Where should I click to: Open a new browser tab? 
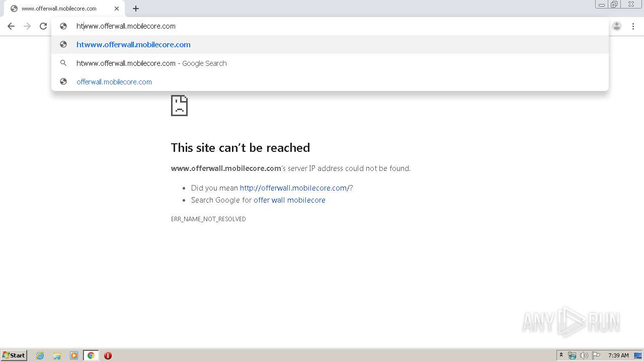coord(136,9)
